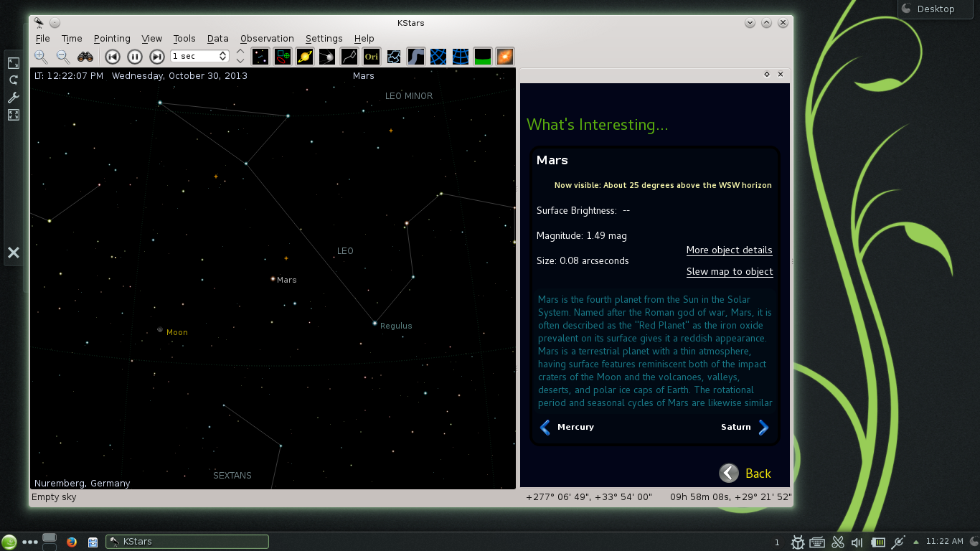Click the battery indicator in system tray
The image size is (980, 551).
point(877,542)
